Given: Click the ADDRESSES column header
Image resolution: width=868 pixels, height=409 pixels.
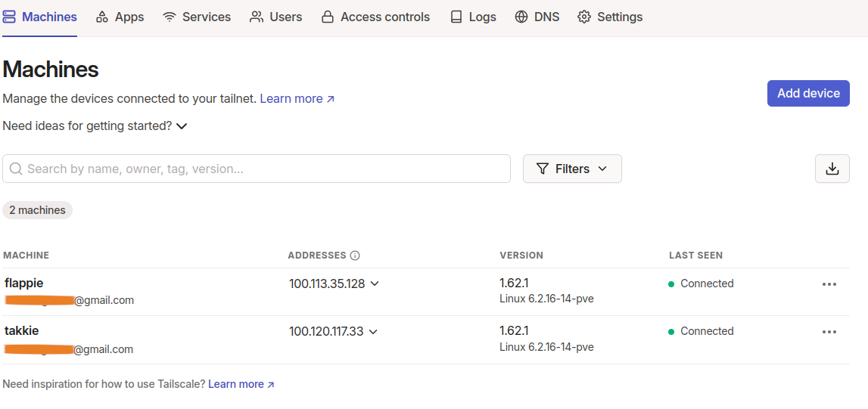Looking at the screenshot, I should 316,256.
